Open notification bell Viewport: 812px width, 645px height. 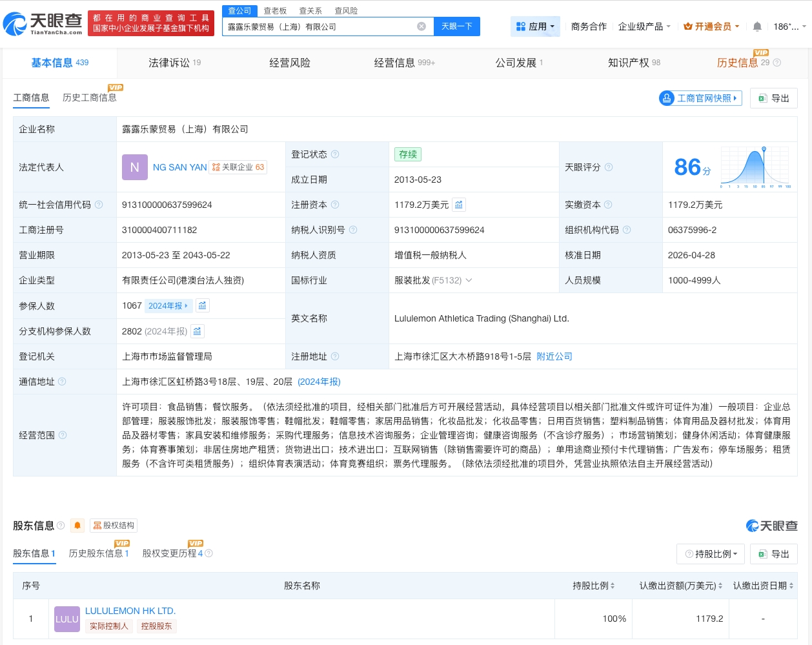point(757,26)
